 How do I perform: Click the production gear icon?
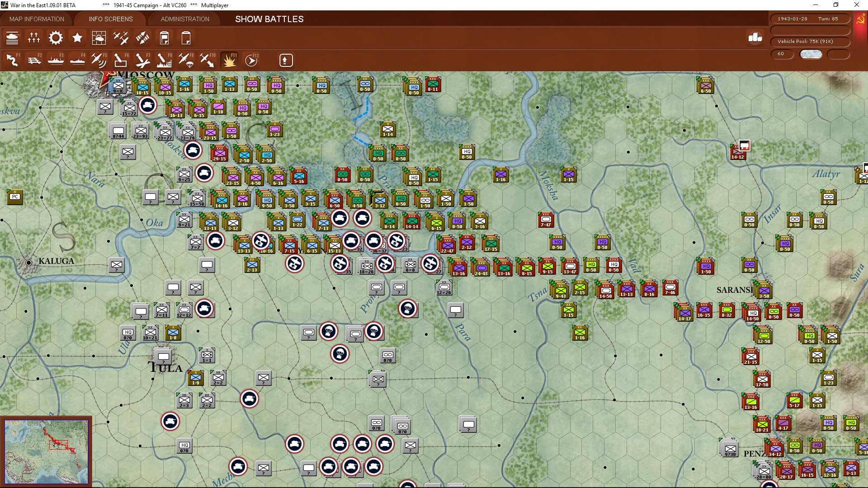point(56,38)
